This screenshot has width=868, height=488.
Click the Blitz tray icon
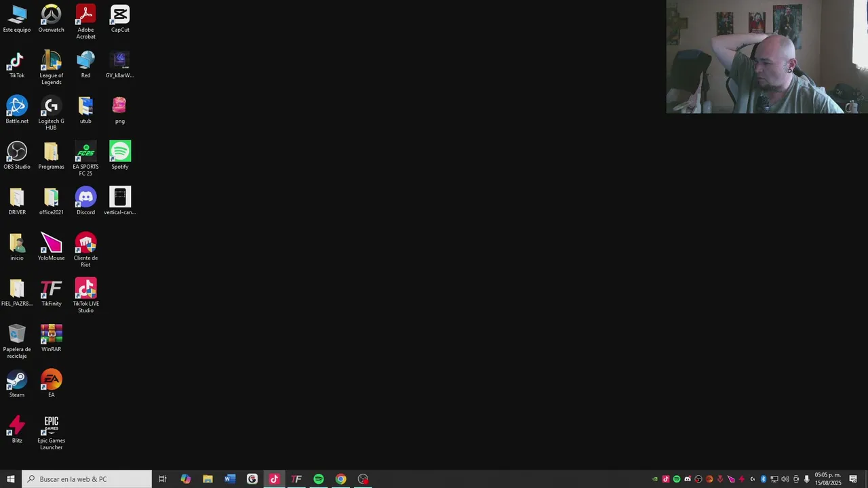pos(742,479)
